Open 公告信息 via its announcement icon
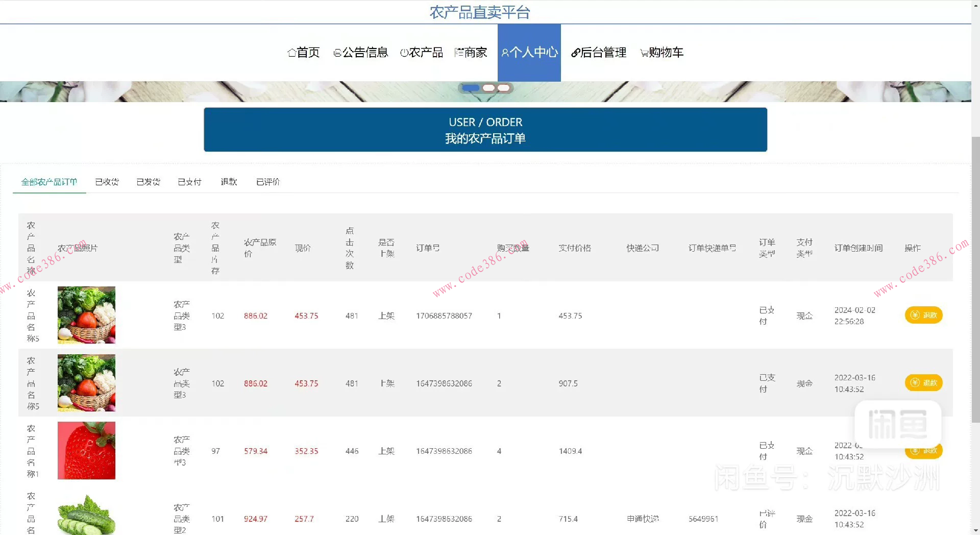980x535 pixels. 336,52
